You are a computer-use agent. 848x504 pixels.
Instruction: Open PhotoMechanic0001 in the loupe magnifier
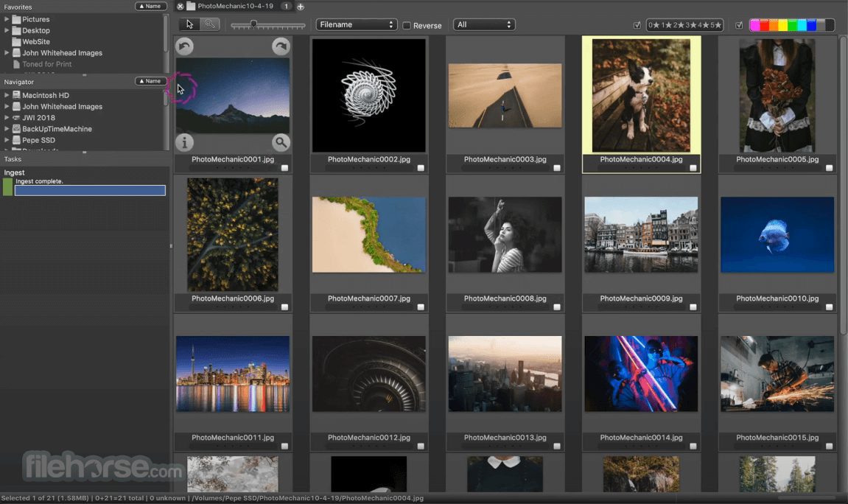[x=281, y=142]
